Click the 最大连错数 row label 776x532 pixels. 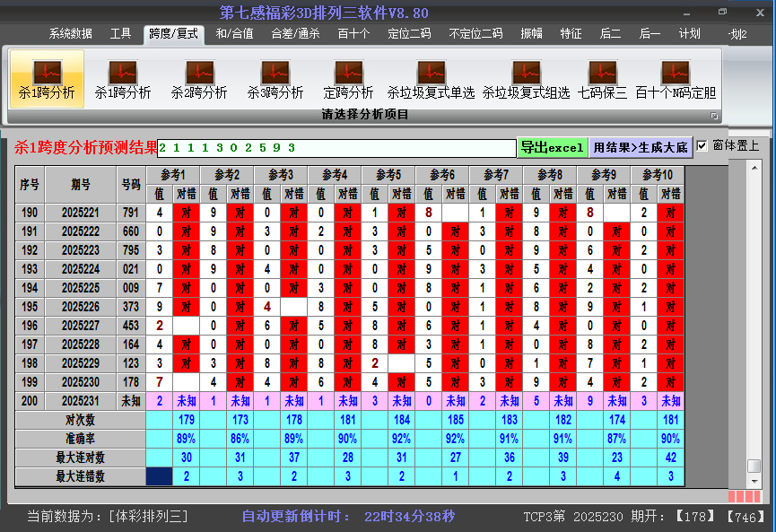(80, 476)
